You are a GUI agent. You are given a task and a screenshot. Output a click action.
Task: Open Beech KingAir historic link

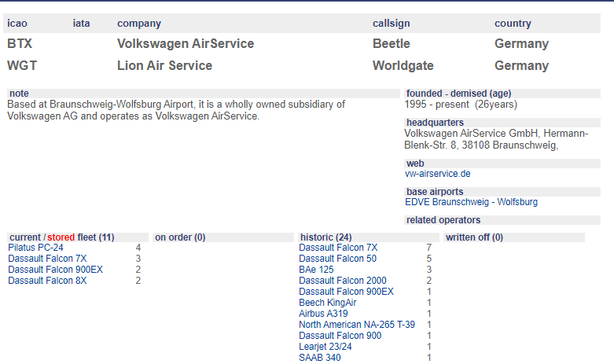click(x=328, y=302)
